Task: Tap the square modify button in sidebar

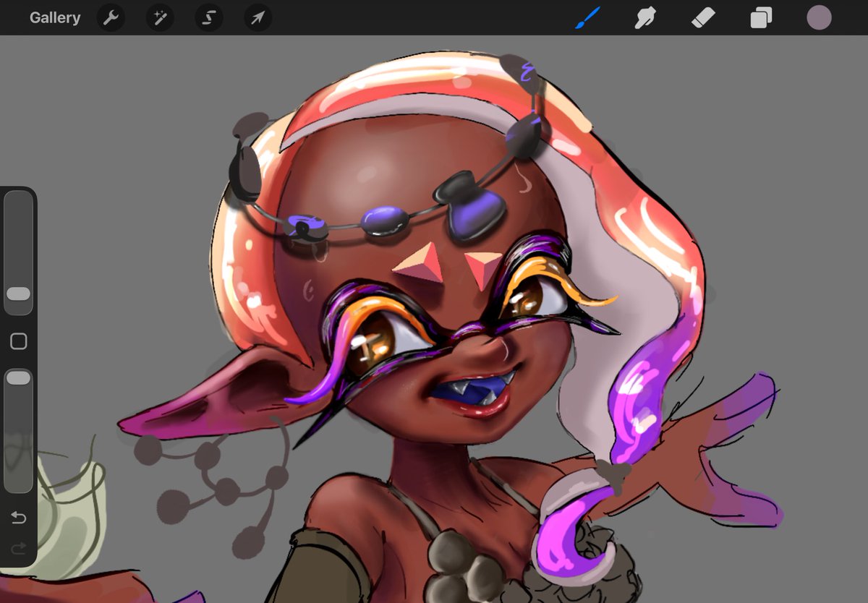Action: pos(18,341)
